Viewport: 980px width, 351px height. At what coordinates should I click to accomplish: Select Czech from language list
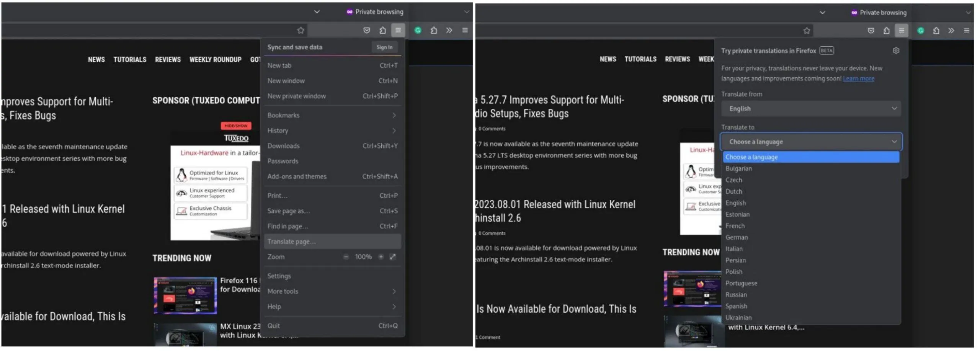tap(811, 180)
